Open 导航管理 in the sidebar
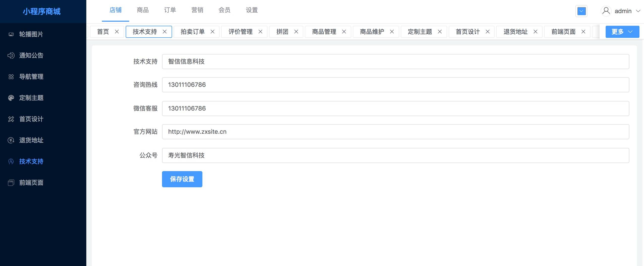This screenshot has width=644, height=266. (43, 76)
